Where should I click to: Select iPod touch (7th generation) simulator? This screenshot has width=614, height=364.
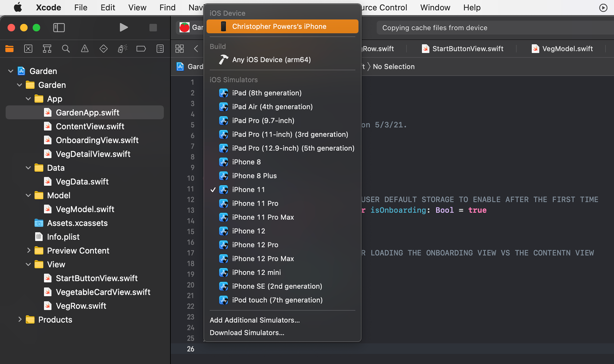(282, 300)
